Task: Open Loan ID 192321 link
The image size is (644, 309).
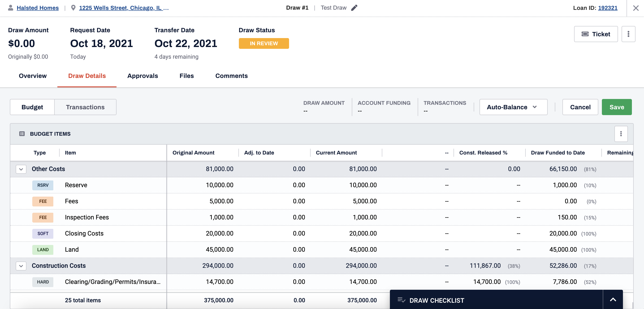Action: tap(607, 8)
